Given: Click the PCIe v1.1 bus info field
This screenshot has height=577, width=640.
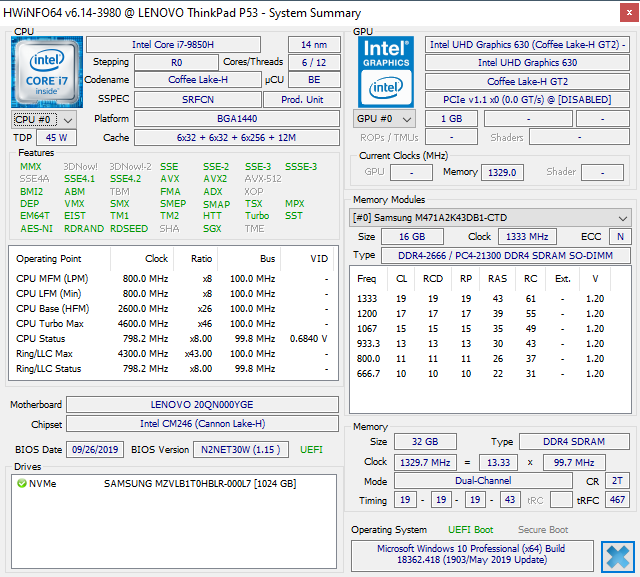Looking at the screenshot, I should point(527,99).
